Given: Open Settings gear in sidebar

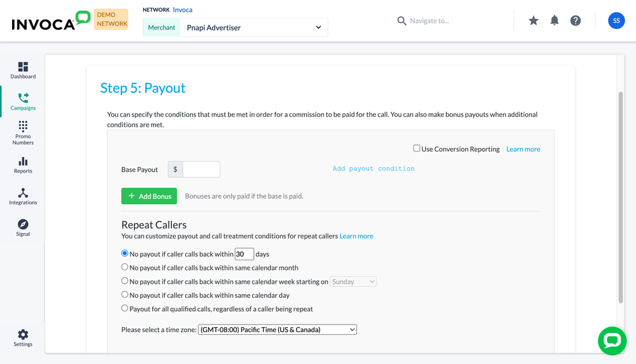Looking at the screenshot, I should [x=23, y=338].
